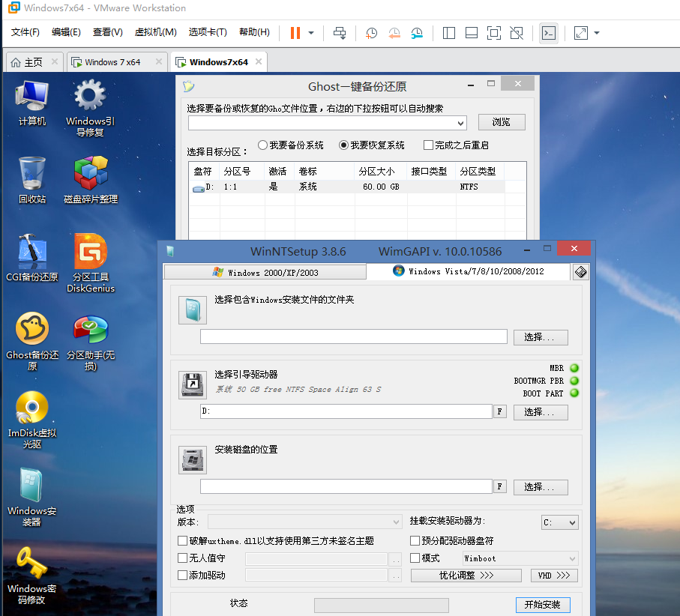Screen dimensions: 680x616
Task: Enable 破解uxtheme.dll checkbox
Action: pos(183,540)
